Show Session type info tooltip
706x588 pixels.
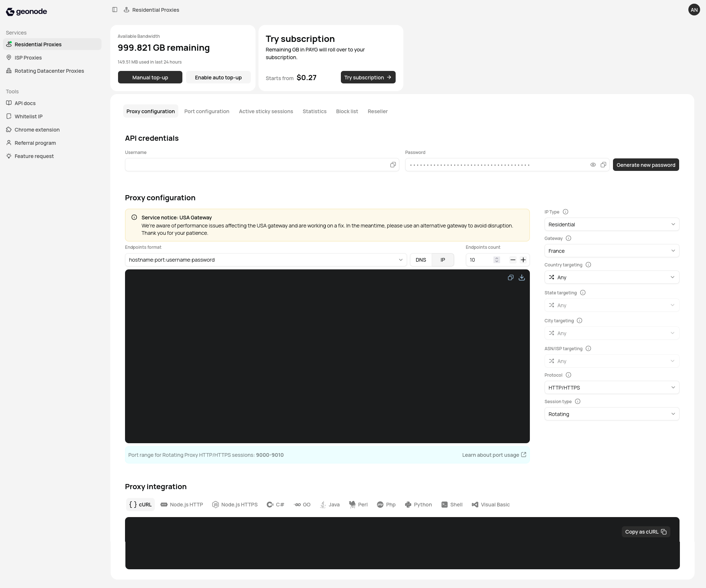click(x=578, y=401)
